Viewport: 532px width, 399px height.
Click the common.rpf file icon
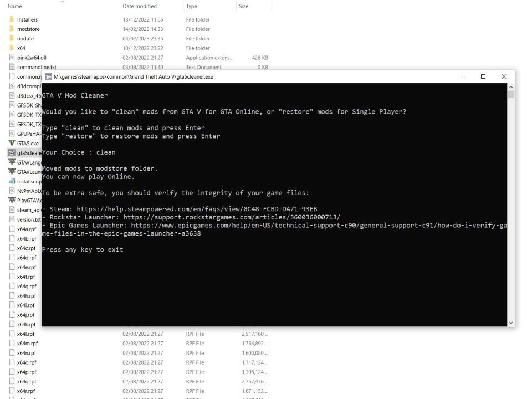[x=12, y=76]
